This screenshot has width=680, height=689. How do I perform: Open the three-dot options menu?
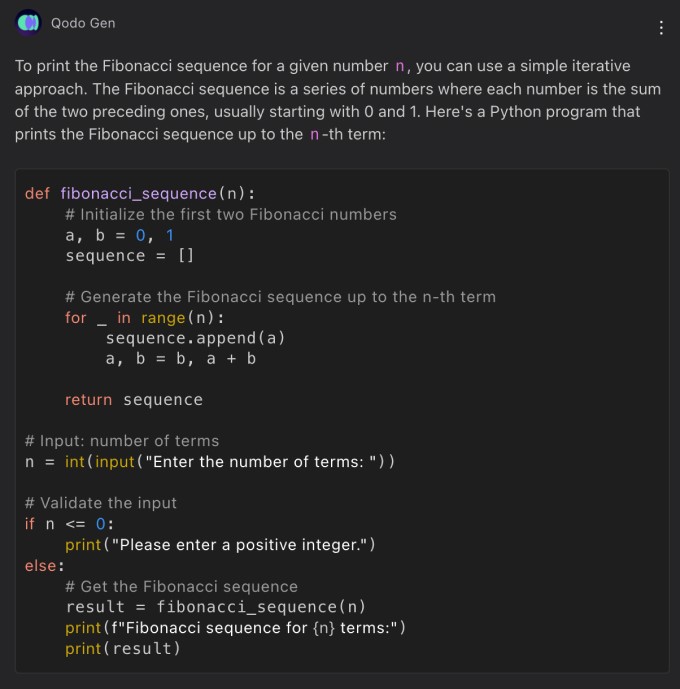661,28
